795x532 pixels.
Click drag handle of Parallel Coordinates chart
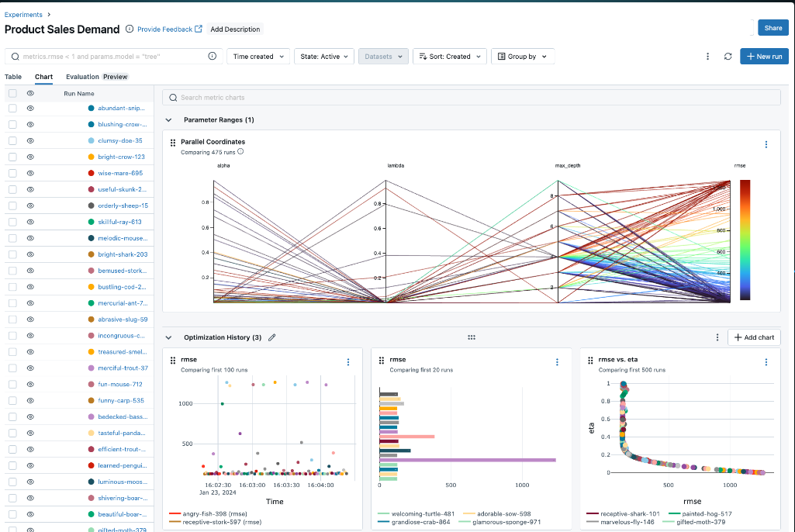coord(173,143)
